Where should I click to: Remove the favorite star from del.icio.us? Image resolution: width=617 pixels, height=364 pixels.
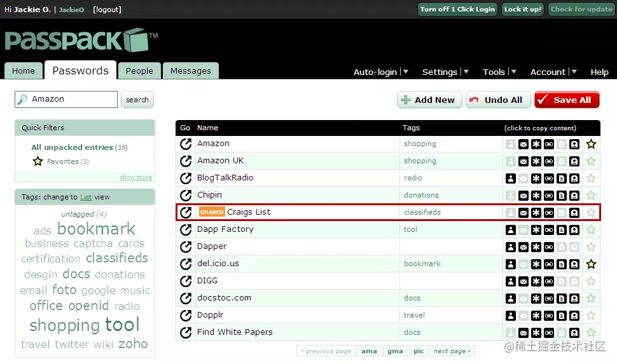[x=591, y=264]
